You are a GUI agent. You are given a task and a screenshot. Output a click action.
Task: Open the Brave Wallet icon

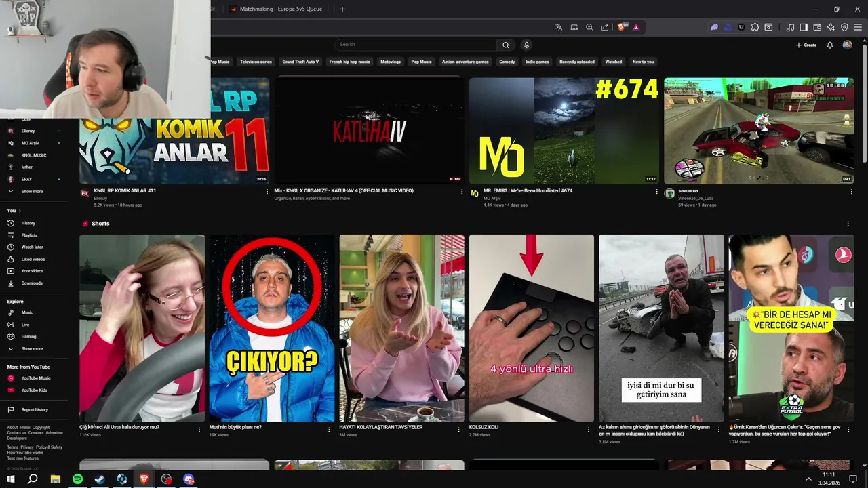point(817,27)
